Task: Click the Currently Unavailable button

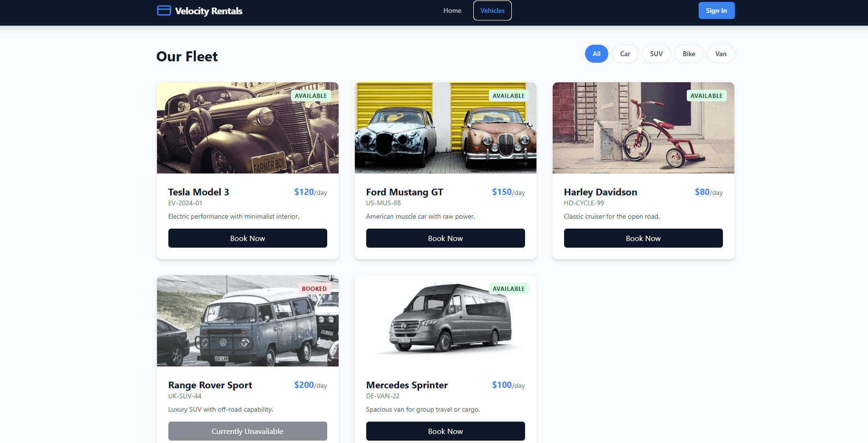Action: [x=248, y=431]
